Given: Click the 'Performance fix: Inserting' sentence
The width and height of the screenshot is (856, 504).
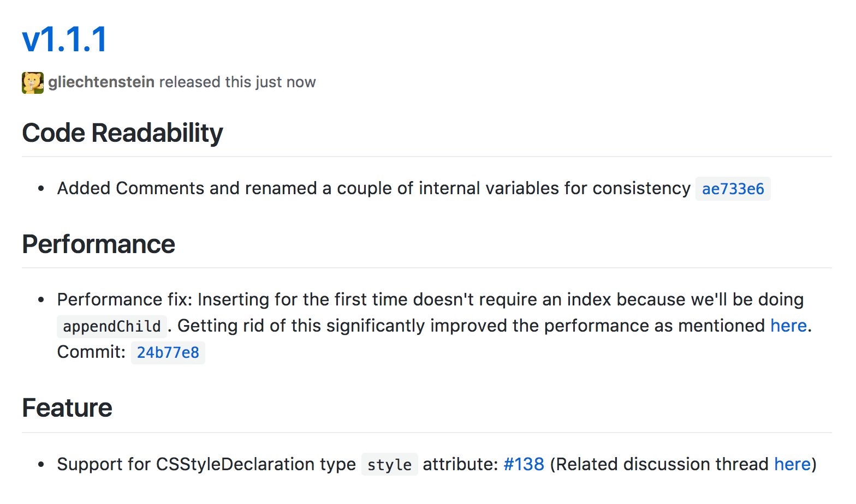Looking at the screenshot, I should 430,299.
